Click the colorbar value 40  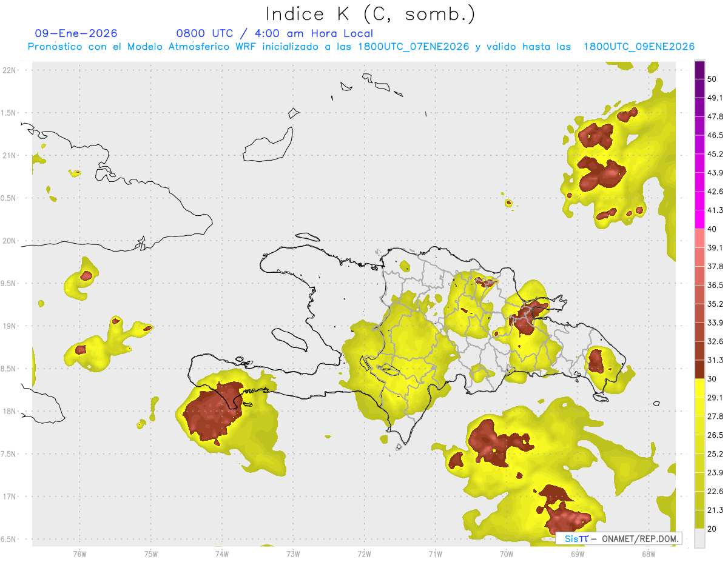tap(712, 229)
